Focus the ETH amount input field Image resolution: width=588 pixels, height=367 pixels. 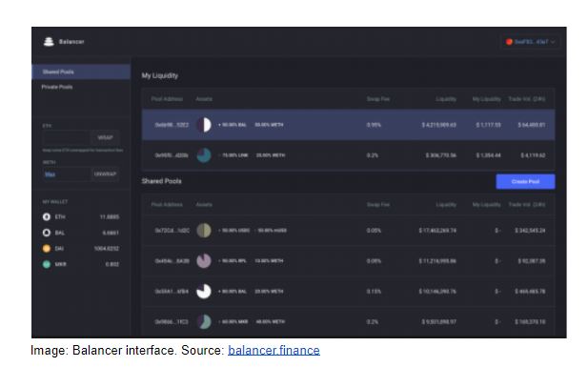(x=67, y=137)
